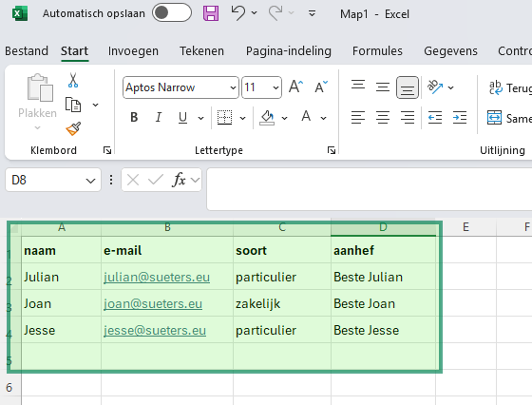Screen dimensions: 532x405
Task: Toggle the bottom vertical align button
Action: 408,87
